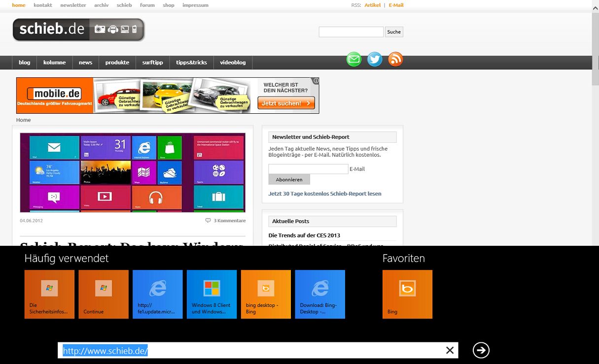The image size is (599, 364).
Task: Open the Bing favorite tile
Action: click(x=407, y=294)
